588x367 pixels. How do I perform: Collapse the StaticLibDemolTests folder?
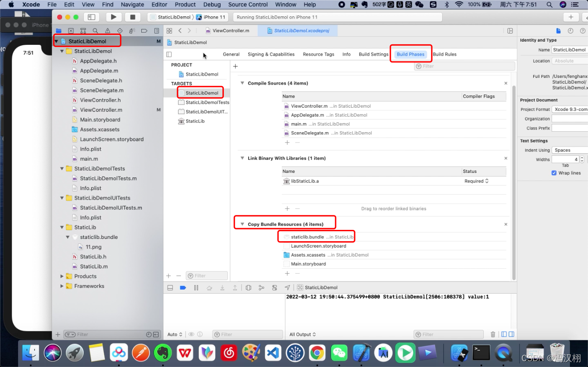(x=62, y=169)
